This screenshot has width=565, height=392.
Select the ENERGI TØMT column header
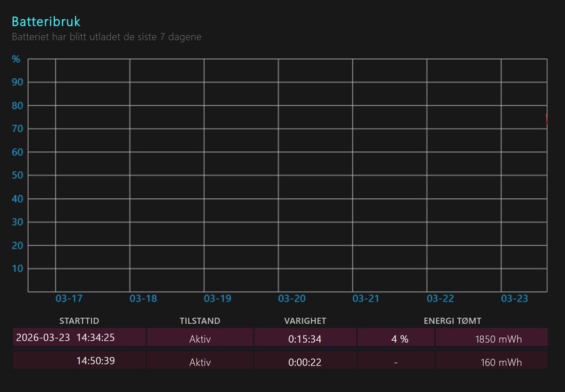tap(453, 321)
